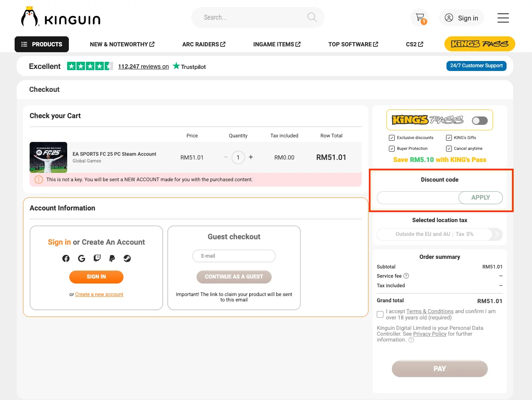The height and width of the screenshot is (400, 532).
Task: Toggle the KING's Pass switch
Action: click(480, 121)
